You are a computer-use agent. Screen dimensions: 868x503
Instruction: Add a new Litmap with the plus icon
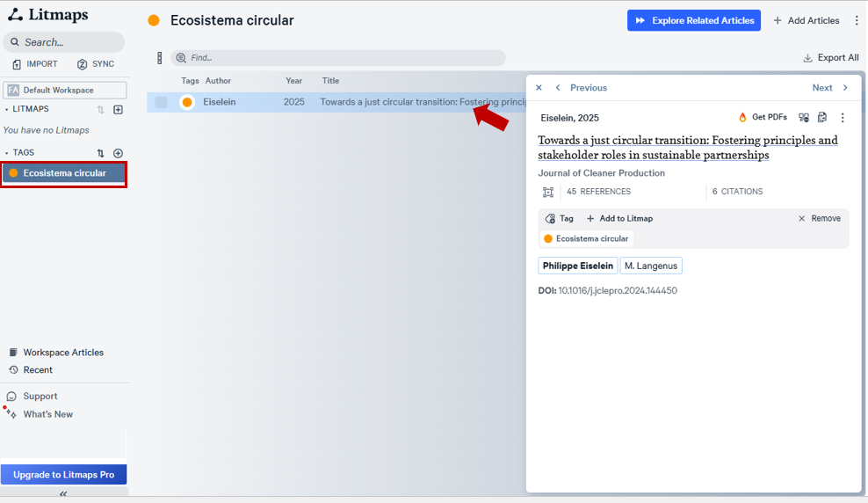pyautogui.click(x=119, y=110)
